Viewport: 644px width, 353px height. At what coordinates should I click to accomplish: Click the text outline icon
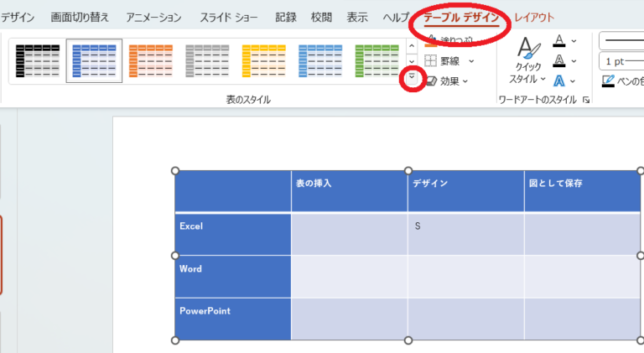pos(559,60)
